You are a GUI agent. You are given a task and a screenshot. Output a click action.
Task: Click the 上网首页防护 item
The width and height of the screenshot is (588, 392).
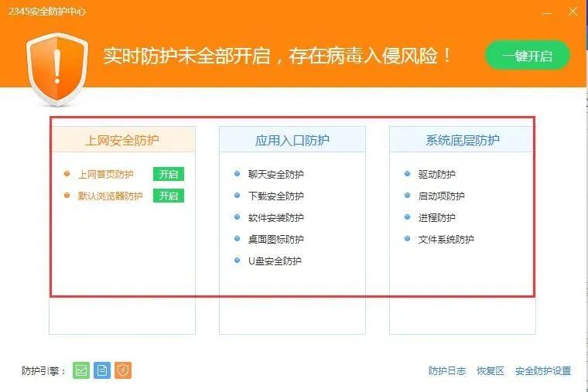(x=105, y=174)
